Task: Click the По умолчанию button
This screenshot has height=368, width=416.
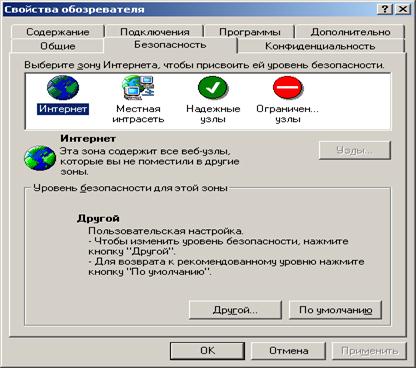Action: pos(335,310)
